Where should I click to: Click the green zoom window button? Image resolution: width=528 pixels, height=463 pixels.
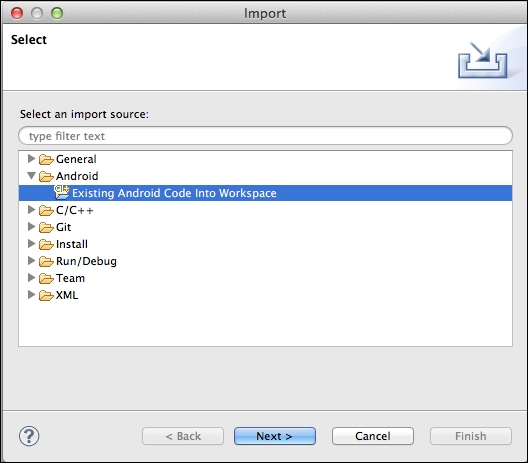point(57,13)
